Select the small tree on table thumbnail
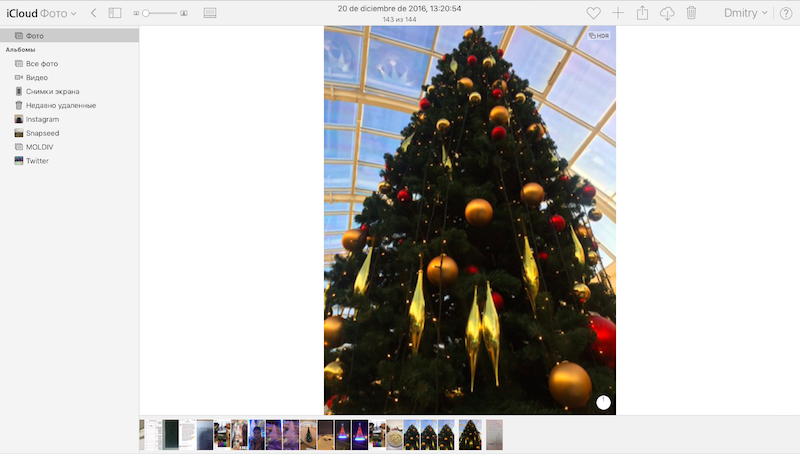This screenshot has width=800, height=454. (308, 435)
